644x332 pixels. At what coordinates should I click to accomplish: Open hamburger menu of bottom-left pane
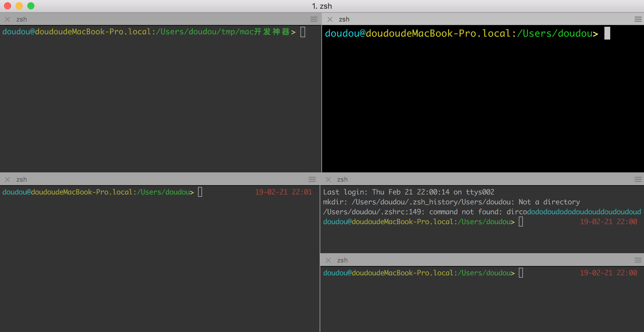coord(312,179)
